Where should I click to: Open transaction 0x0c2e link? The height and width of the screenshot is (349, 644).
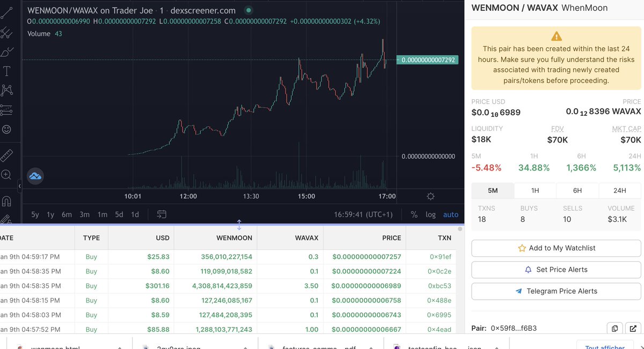[440, 271]
